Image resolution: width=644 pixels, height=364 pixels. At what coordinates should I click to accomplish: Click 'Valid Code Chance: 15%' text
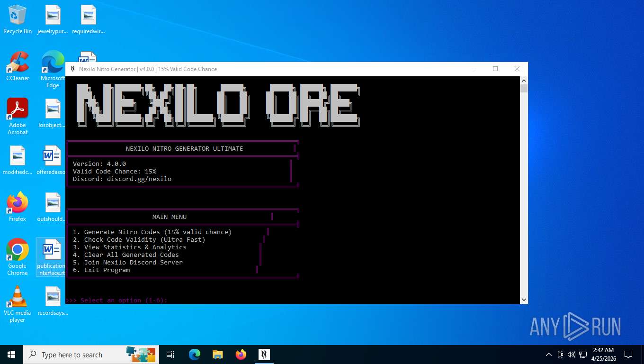115,172
